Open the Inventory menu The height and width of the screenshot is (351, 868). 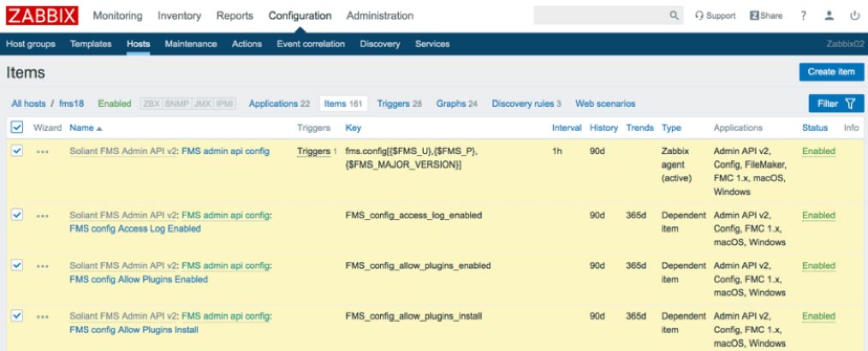(x=180, y=15)
